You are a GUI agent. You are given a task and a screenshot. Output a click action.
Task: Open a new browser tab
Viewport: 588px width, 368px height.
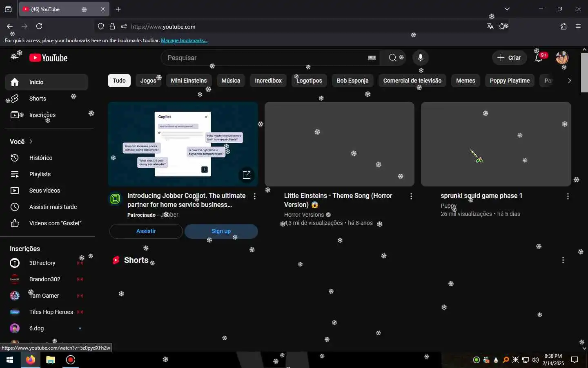click(x=118, y=9)
